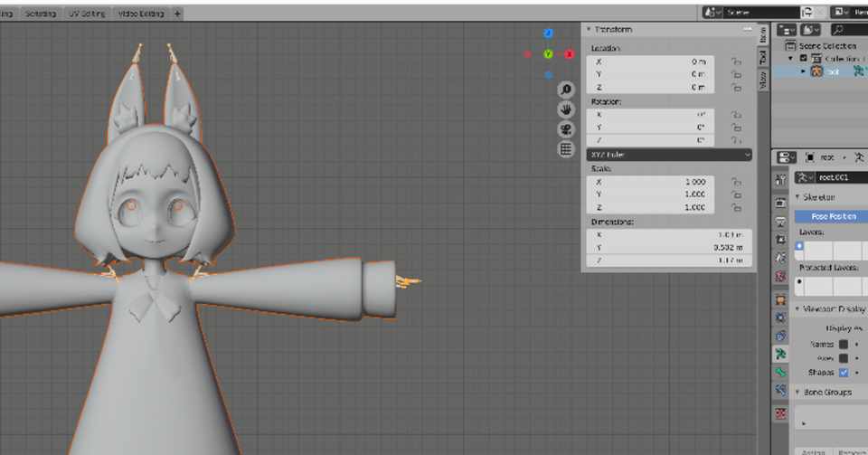This screenshot has height=455, width=868.
Task: Enable the Axes display checkbox
Action: coord(844,358)
